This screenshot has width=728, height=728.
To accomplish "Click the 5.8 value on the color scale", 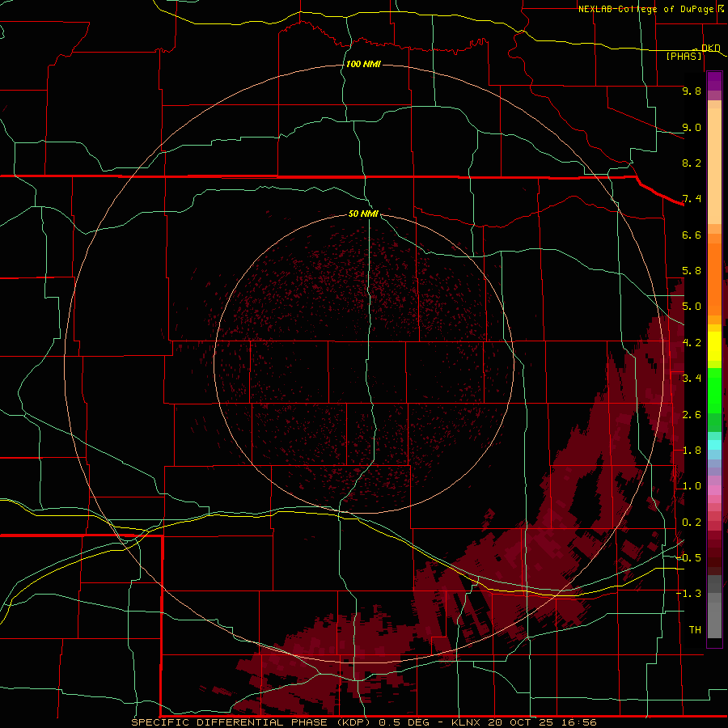I will [692, 271].
